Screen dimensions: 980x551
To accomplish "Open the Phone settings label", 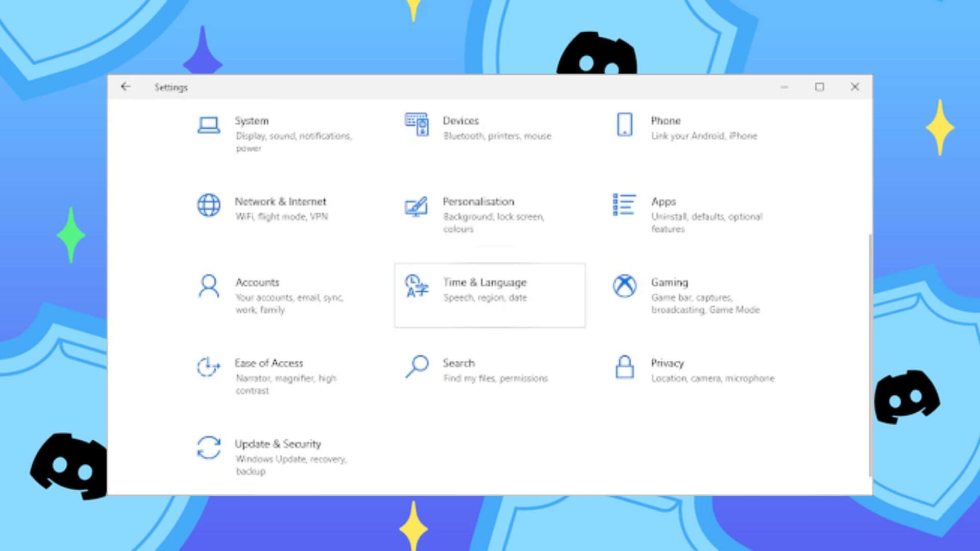I will (x=666, y=121).
